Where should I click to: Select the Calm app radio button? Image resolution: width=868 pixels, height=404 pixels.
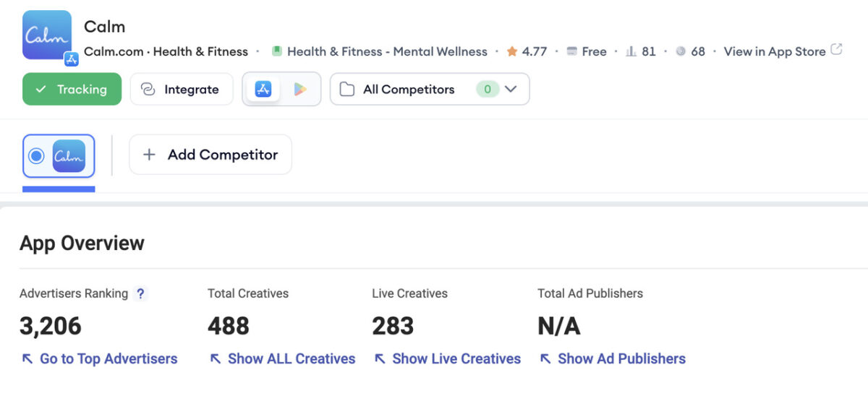coord(36,155)
